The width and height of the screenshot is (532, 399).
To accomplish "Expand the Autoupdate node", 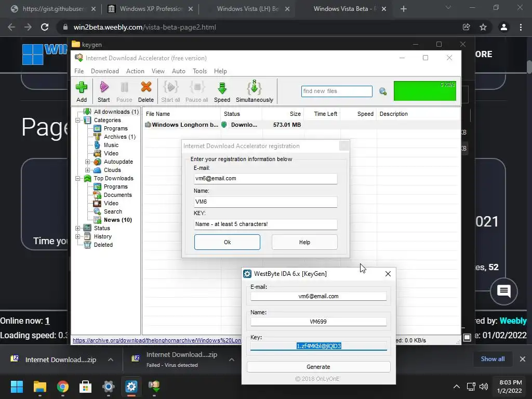I will (x=87, y=162).
